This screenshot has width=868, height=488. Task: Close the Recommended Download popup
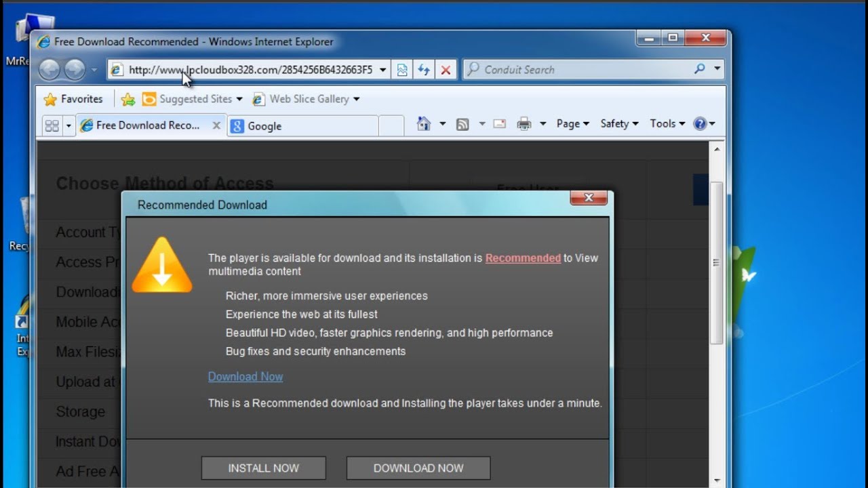pos(588,198)
